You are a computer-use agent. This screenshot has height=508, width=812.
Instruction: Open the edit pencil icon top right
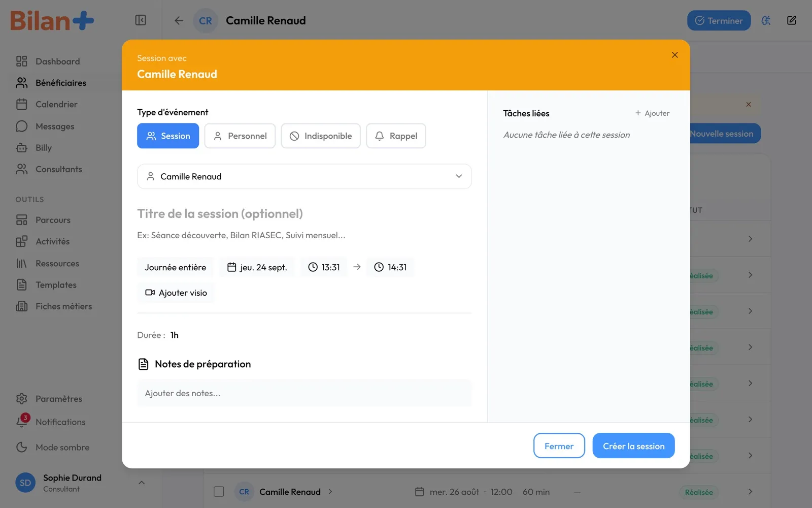tap(792, 20)
